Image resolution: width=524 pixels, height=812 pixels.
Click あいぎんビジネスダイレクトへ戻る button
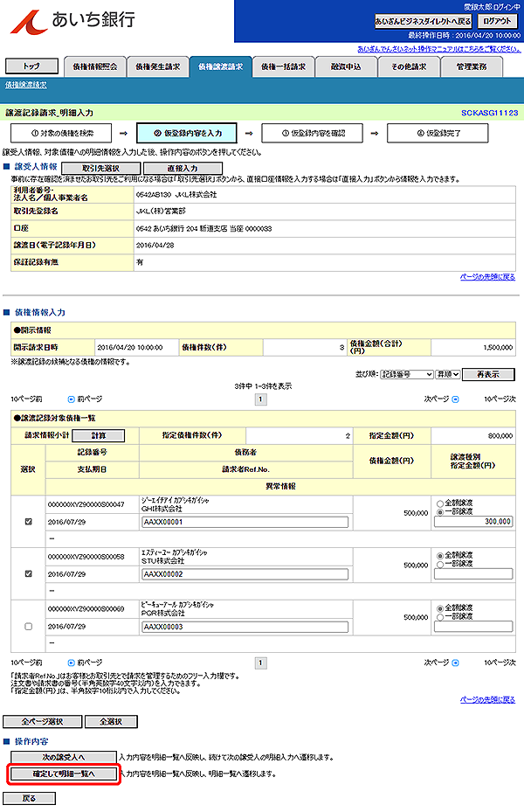(x=424, y=21)
